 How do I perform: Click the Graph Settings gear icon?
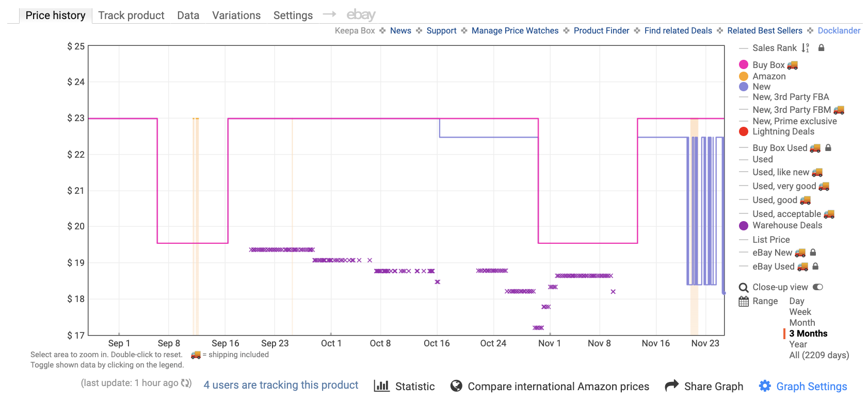tap(765, 386)
